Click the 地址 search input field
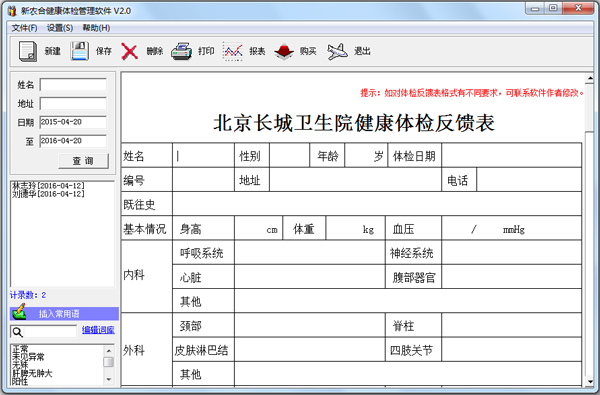Image resolution: width=600 pixels, height=395 pixels. pyautogui.click(x=73, y=104)
